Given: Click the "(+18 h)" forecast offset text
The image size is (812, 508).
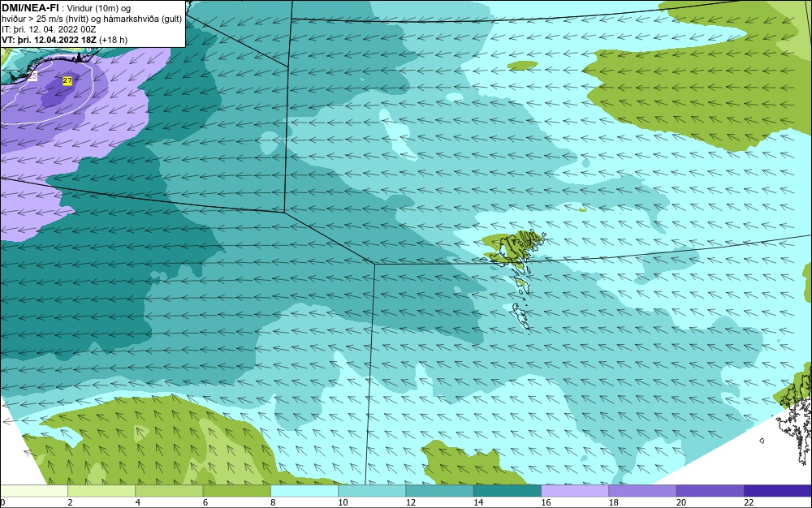Looking at the screenshot, I should tap(114, 39).
